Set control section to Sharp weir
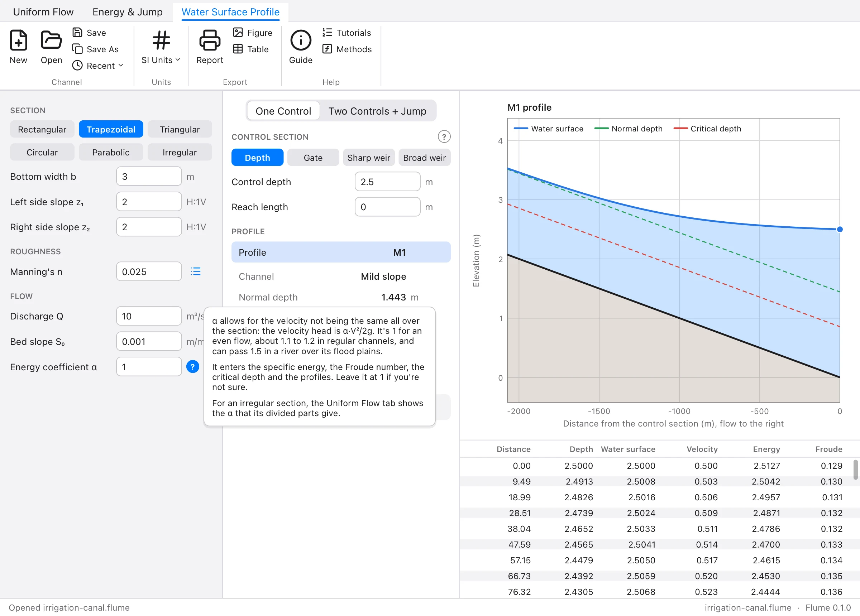Screen dimensions: 860x616 pyautogui.click(x=369, y=157)
